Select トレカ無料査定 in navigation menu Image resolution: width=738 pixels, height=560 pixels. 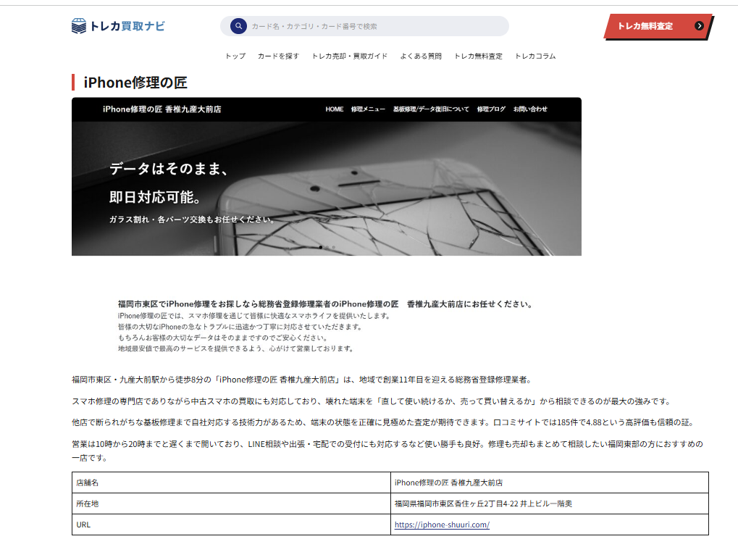pos(478,56)
